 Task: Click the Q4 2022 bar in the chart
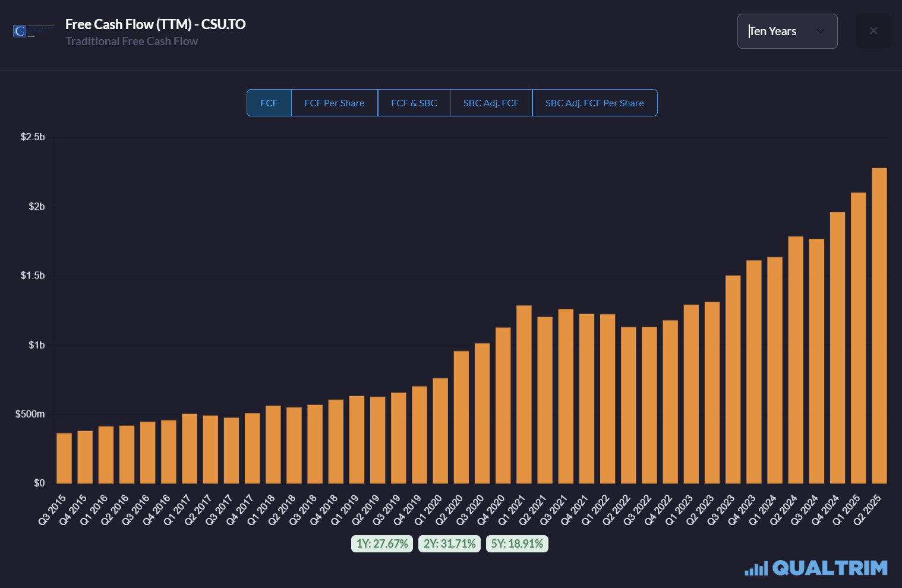(x=670, y=402)
